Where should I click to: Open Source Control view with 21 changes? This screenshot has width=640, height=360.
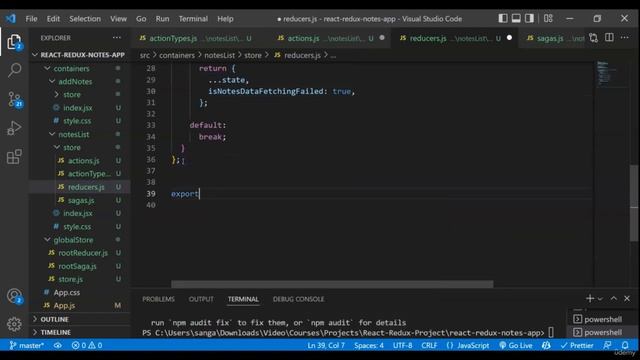pyautogui.click(x=15, y=99)
